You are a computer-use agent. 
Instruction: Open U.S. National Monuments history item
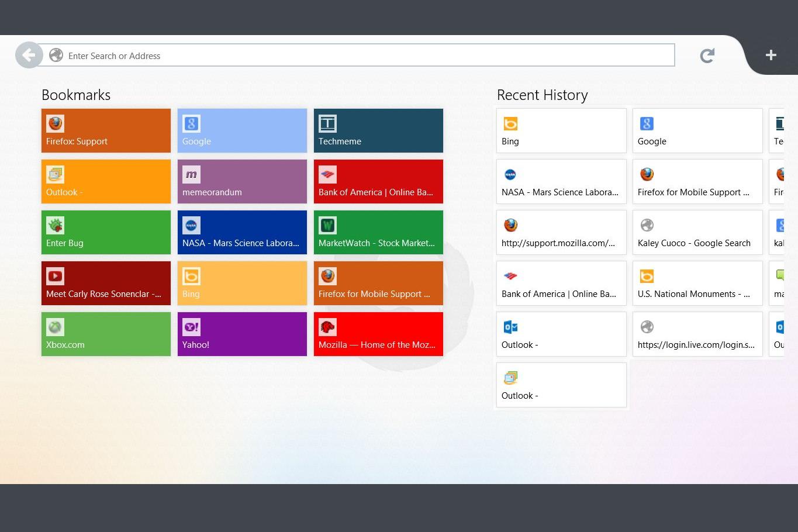pos(697,284)
